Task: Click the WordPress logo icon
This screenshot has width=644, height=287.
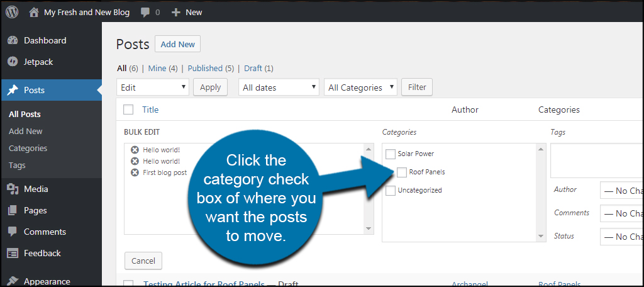Action: [x=12, y=12]
